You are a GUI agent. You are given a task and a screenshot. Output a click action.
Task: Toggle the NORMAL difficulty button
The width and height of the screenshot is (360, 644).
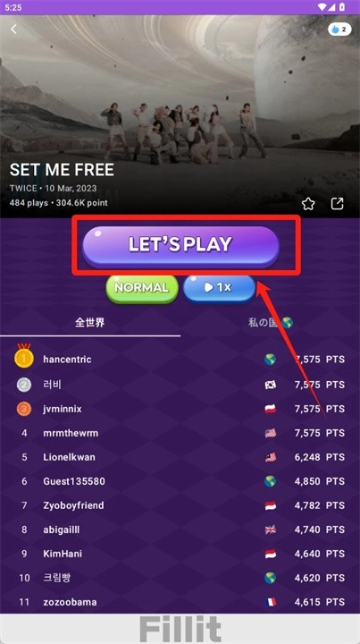tap(142, 288)
